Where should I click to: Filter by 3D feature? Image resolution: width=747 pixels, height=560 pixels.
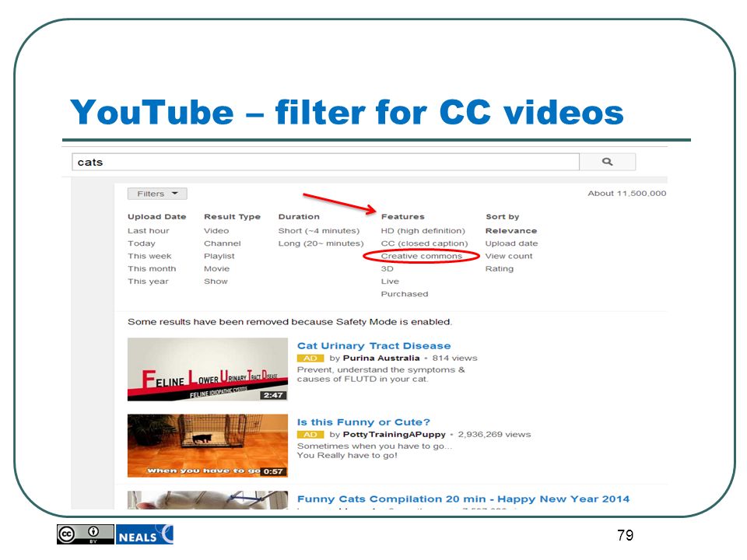[387, 269]
